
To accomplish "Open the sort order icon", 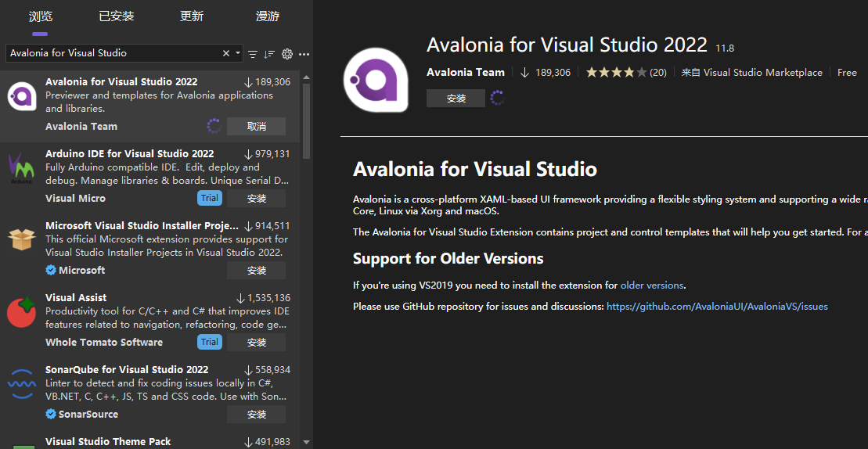I will 269,54.
